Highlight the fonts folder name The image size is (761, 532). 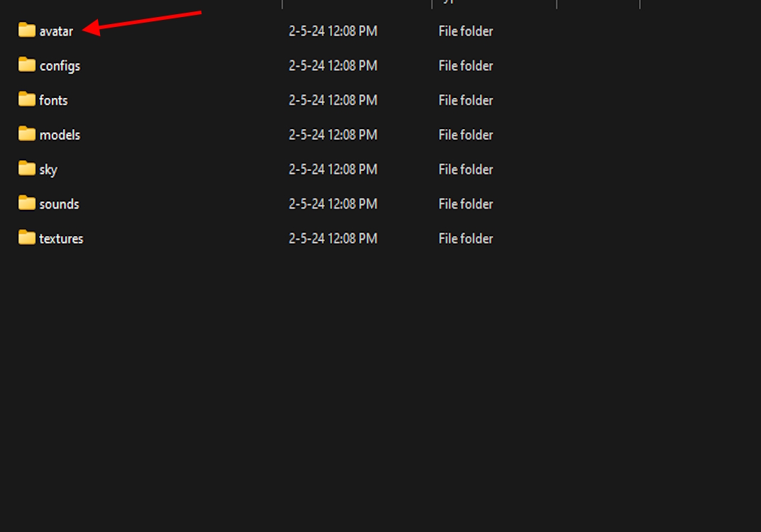[53, 101]
